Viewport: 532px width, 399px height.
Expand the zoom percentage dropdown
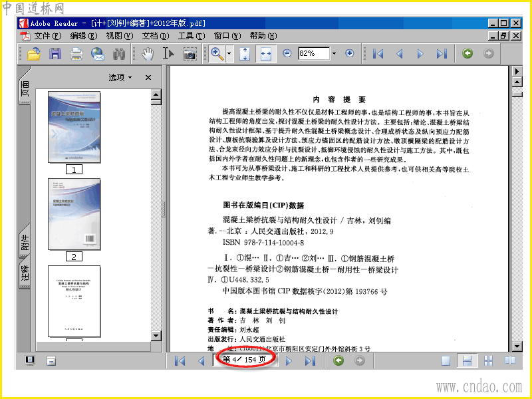[334, 53]
